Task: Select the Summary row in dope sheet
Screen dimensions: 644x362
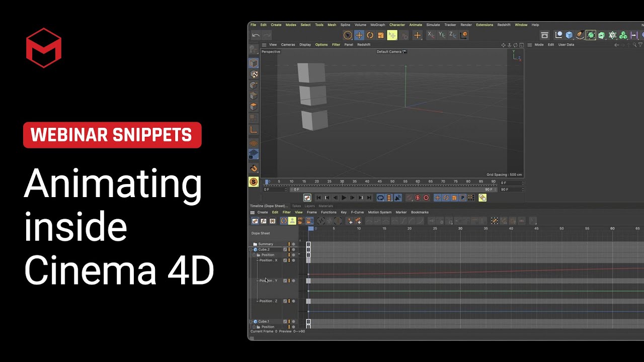Action: click(266, 244)
